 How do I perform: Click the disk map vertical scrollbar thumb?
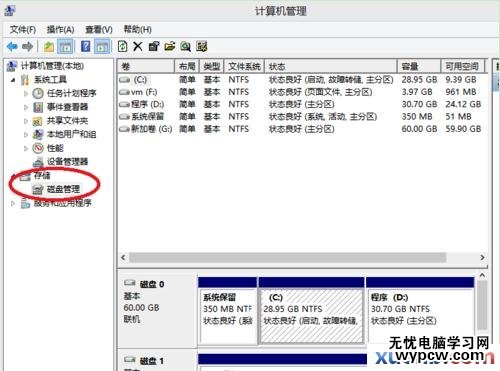482,306
